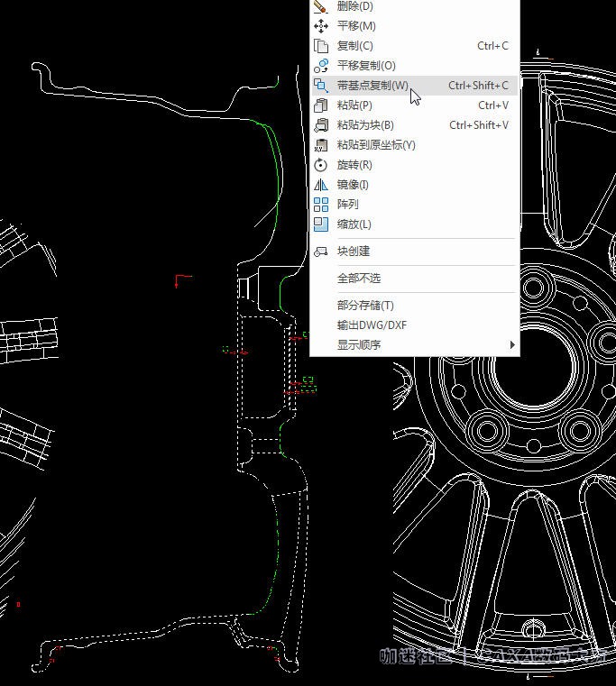Click Paste to original coordinates (粘贴到原坐标) icon
The image size is (616, 686).
coord(320,145)
